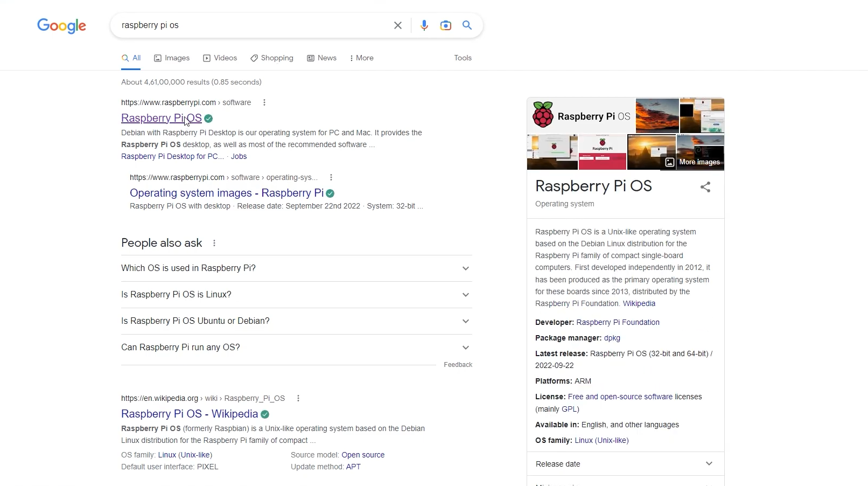Start voice search with the microphone icon

point(424,25)
